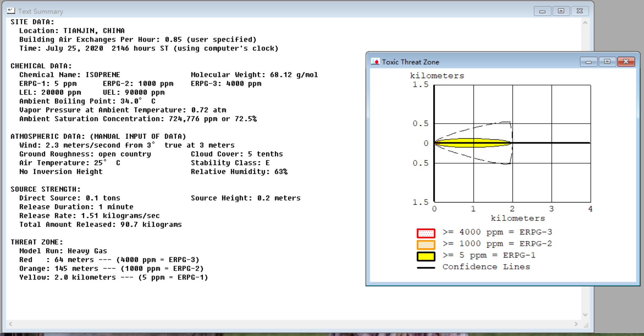
Task: Click the Release Rate: 1.51 kilograms/sec line
Action: (89, 216)
